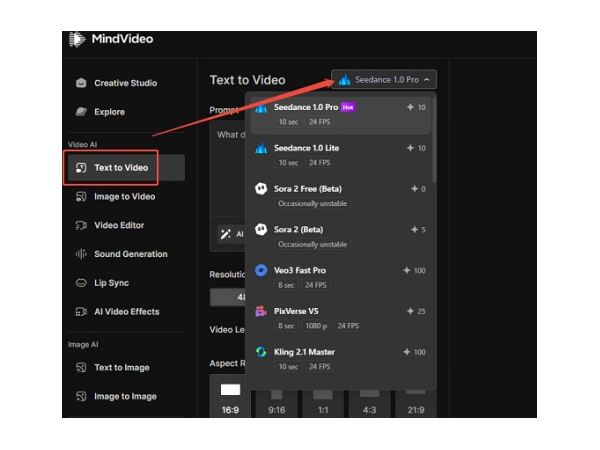Open Image to Video in sidebar
The width and height of the screenshot is (600, 450).
tap(125, 197)
